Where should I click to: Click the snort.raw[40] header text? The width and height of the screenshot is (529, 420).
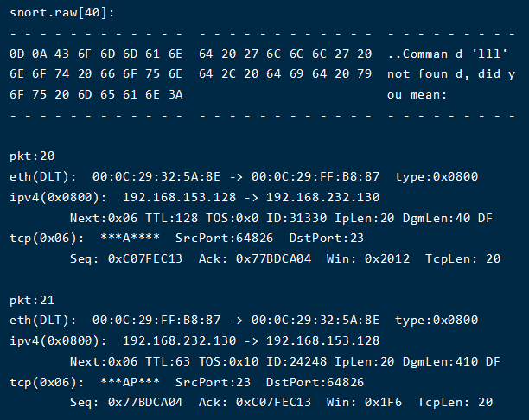pos(62,13)
